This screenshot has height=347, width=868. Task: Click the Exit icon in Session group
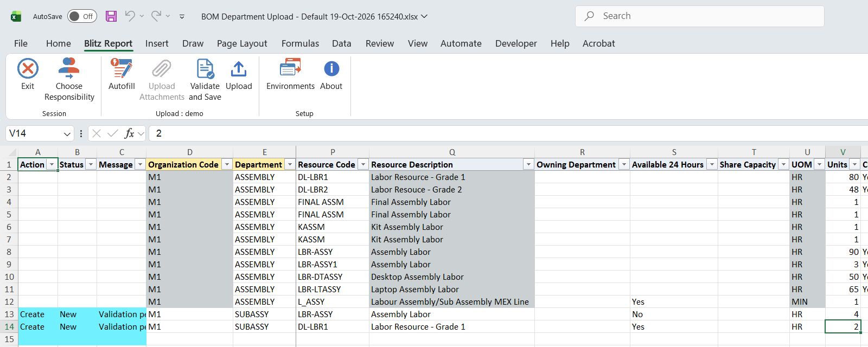tap(28, 69)
